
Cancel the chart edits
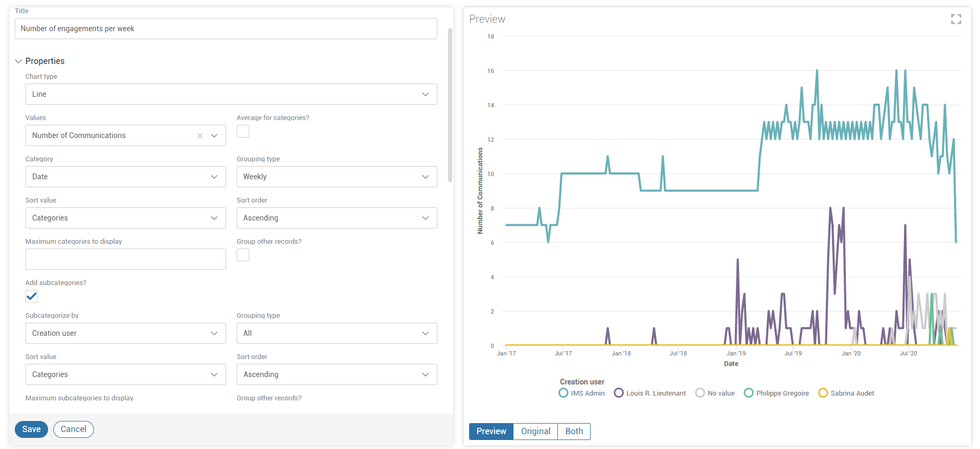click(73, 429)
